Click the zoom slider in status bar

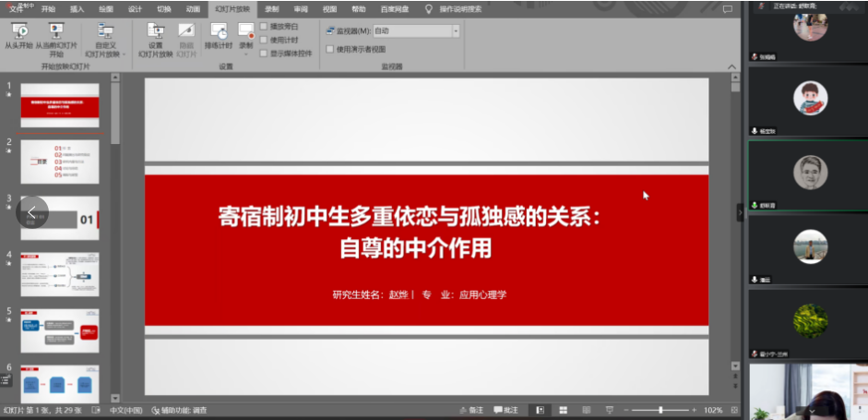click(660, 410)
